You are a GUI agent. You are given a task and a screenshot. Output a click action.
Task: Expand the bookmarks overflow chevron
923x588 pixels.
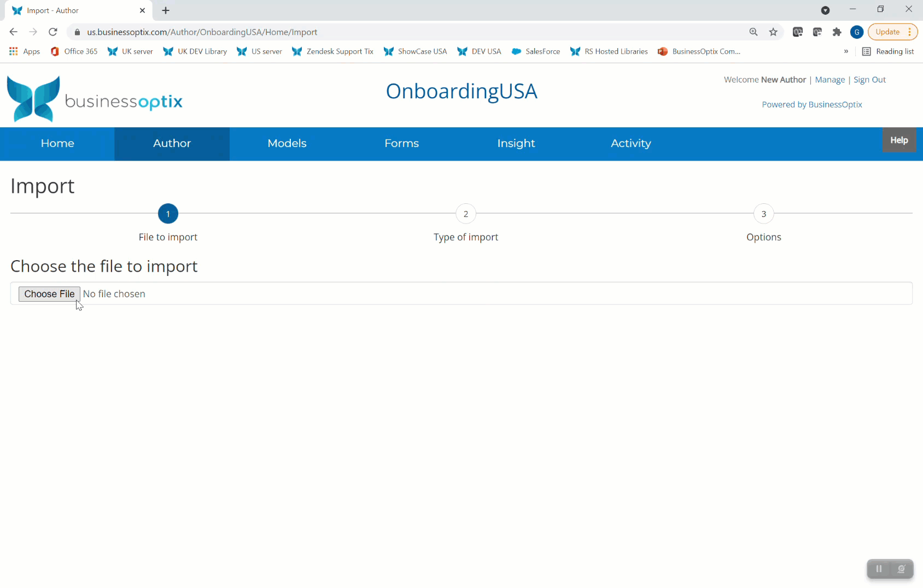[x=846, y=51]
